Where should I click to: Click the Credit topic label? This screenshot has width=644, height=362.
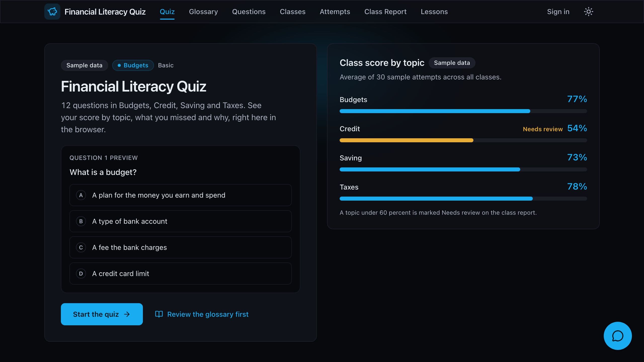tap(350, 129)
